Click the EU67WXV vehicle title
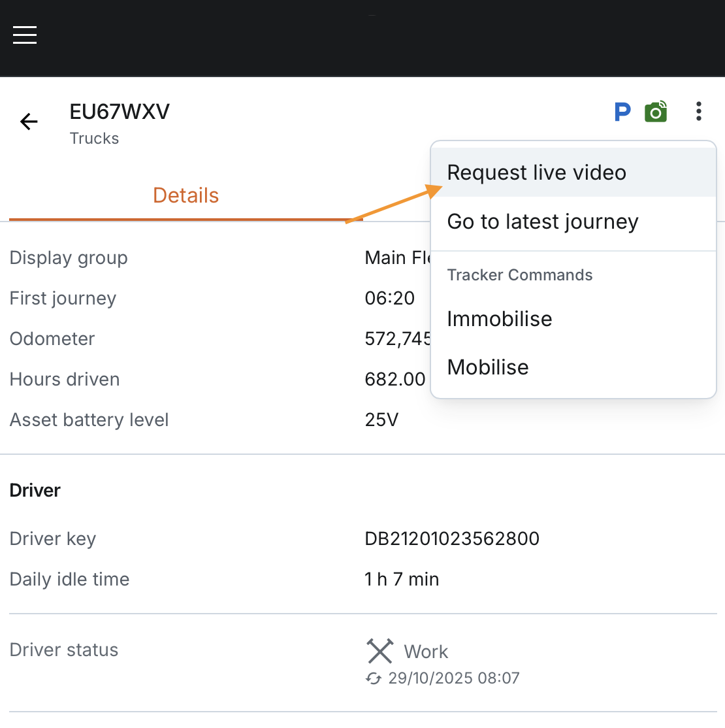725x728 pixels. click(x=120, y=112)
